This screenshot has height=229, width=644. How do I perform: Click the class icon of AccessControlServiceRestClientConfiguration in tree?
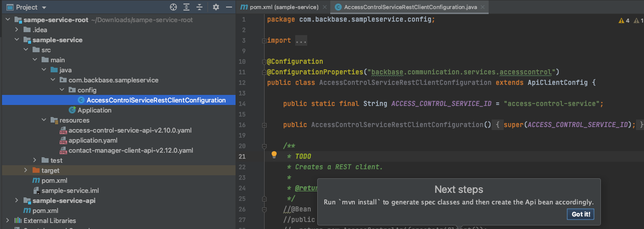81,100
